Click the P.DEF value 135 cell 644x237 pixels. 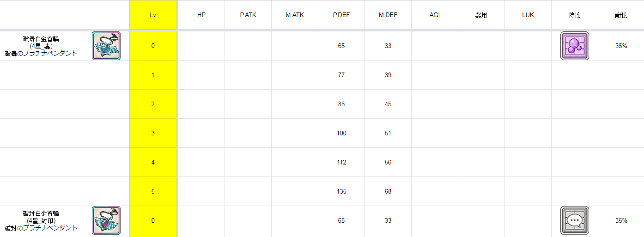point(341,191)
